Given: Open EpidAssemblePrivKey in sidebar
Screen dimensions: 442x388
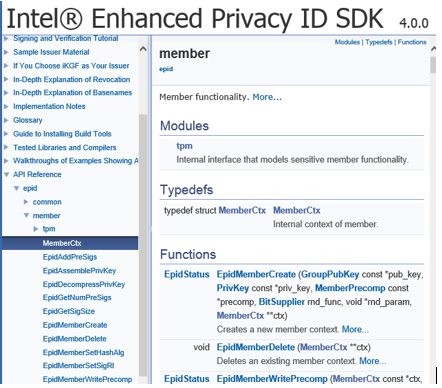Looking at the screenshot, I should coord(79,271).
